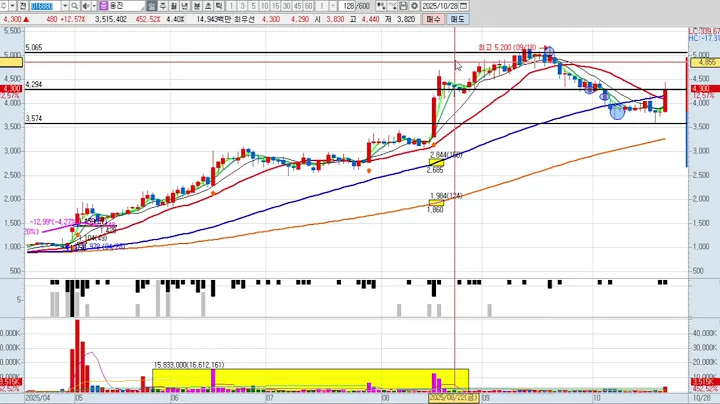Click the yellow 4,855 price tag on right axis
Screen dimensions: 720x404
pos(703,62)
